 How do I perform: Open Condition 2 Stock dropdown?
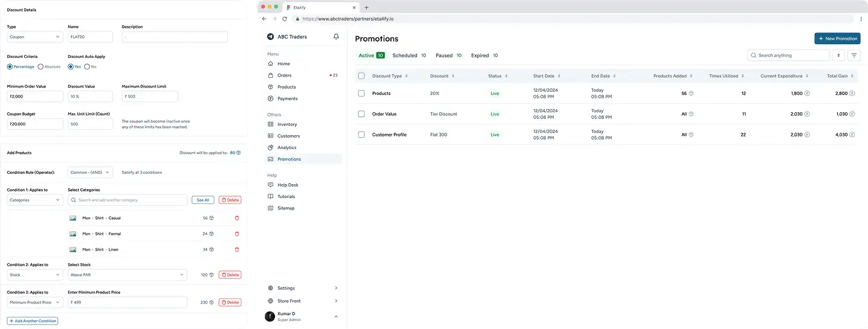pos(35,275)
